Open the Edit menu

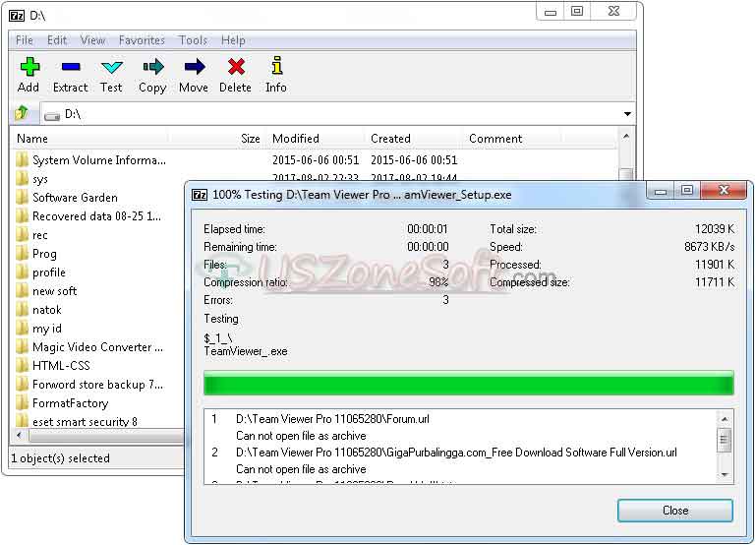(x=57, y=40)
